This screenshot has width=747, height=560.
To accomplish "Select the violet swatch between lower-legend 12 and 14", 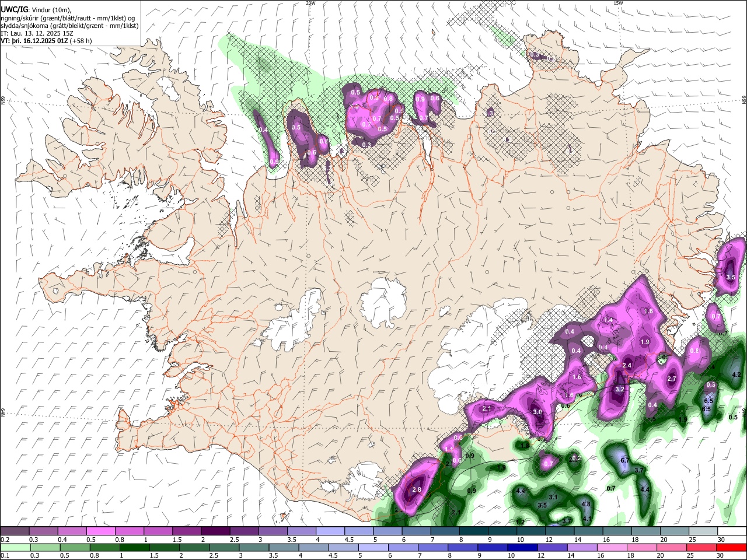I will (552, 547).
